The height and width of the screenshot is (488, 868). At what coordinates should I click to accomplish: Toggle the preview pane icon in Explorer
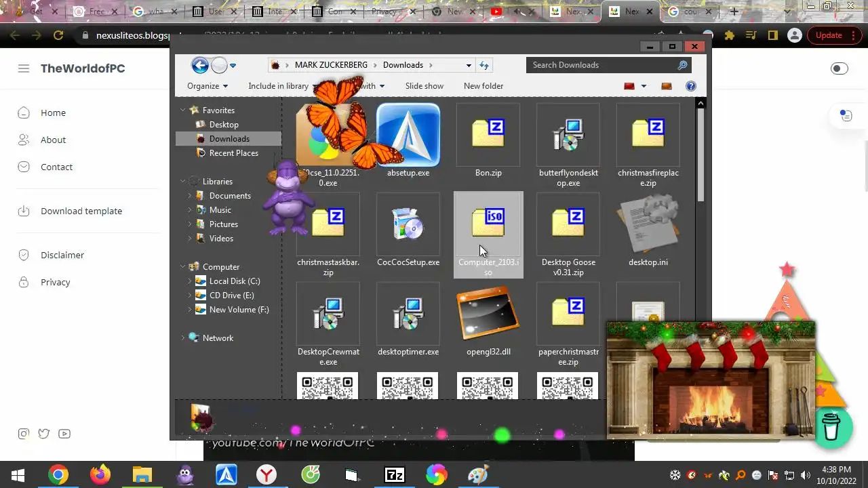point(667,86)
